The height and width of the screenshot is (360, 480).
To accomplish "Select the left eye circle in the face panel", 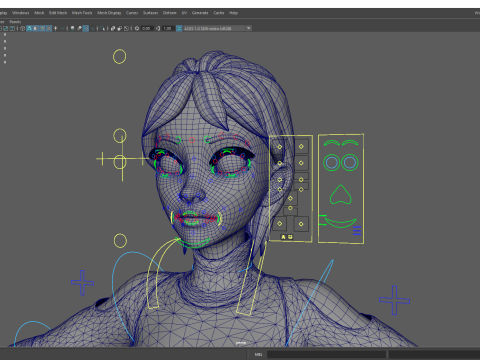I will (x=331, y=163).
